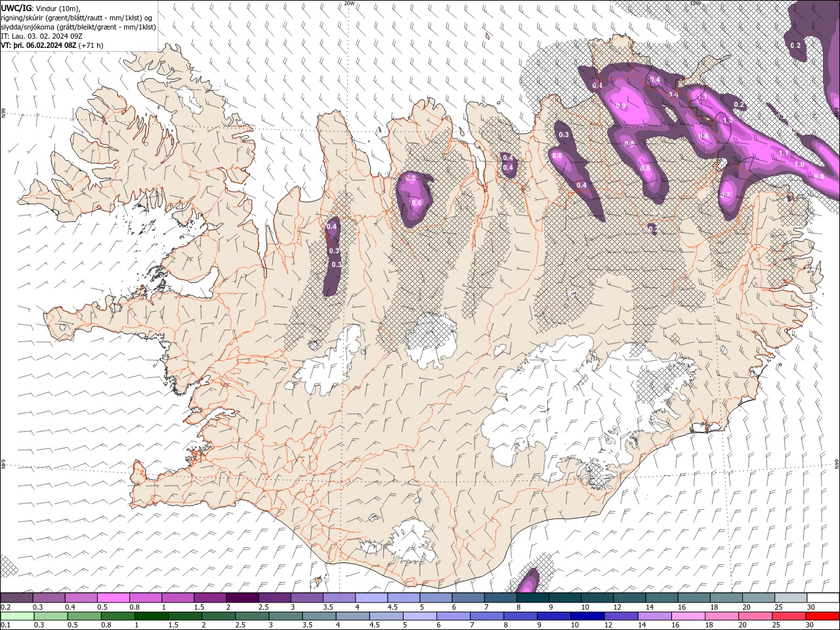
Task: Click the 1.5 magenta-purple swatch in the top legend row
Action: pos(210,597)
